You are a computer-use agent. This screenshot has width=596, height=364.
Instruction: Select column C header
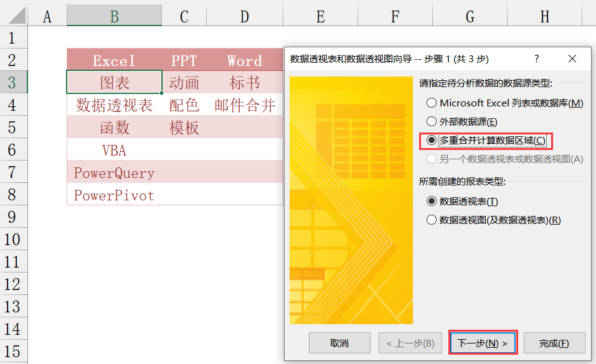click(184, 16)
